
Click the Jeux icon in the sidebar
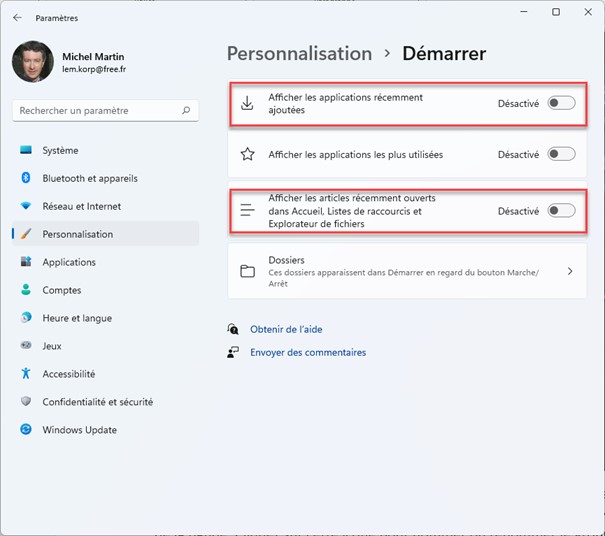26,346
